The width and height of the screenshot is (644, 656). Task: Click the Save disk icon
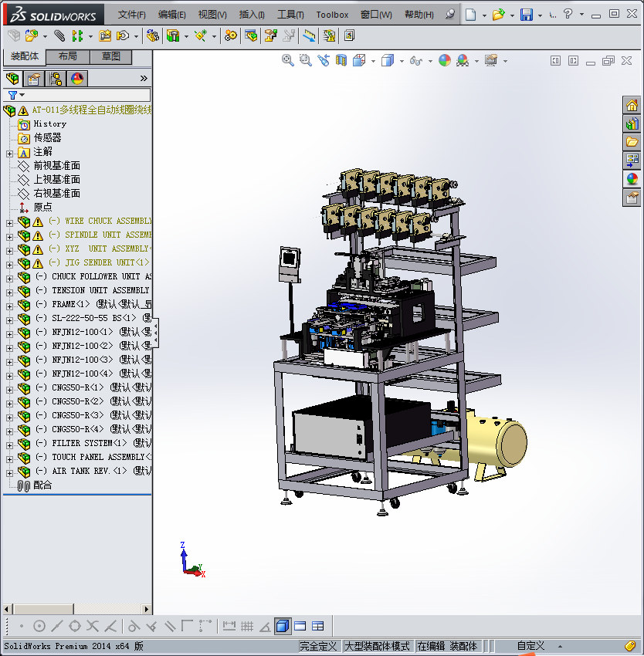[x=527, y=15]
